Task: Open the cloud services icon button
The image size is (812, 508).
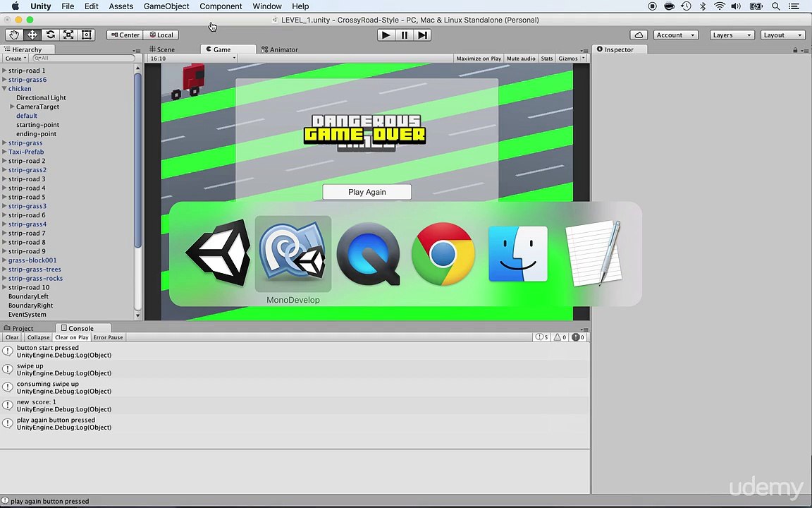Action: (x=639, y=35)
